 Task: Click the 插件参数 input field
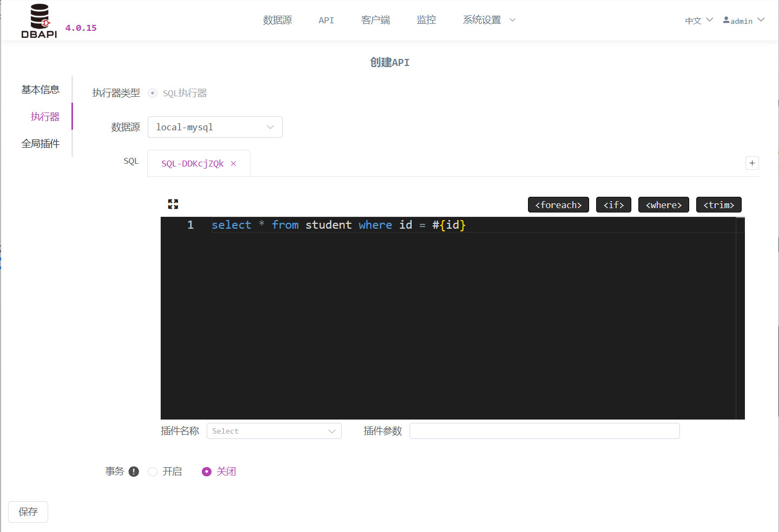(x=544, y=430)
